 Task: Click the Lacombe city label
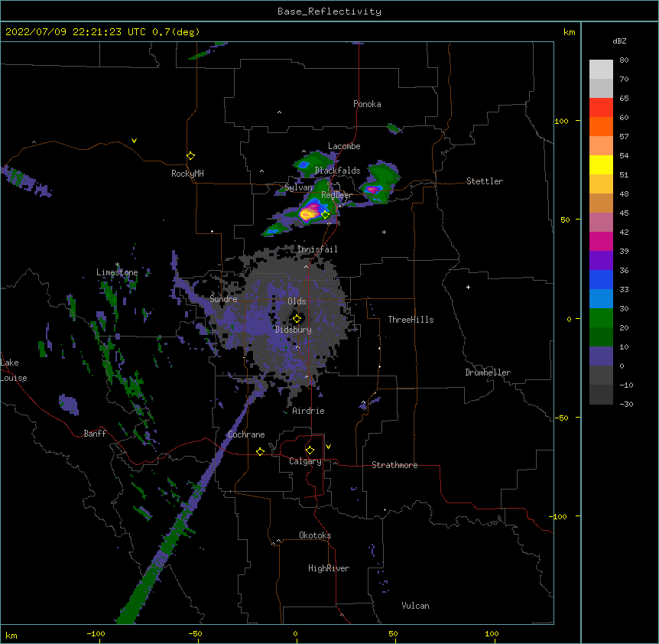pos(344,146)
